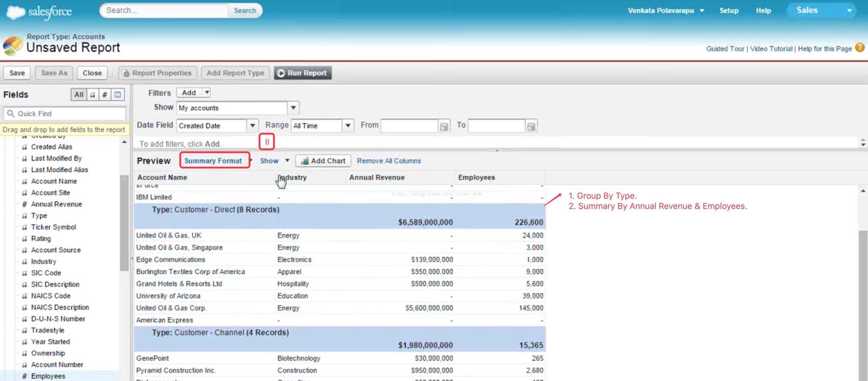The height and width of the screenshot is (381, 868).
Task: Select the NAICS Description field
Action: (60, 308)
